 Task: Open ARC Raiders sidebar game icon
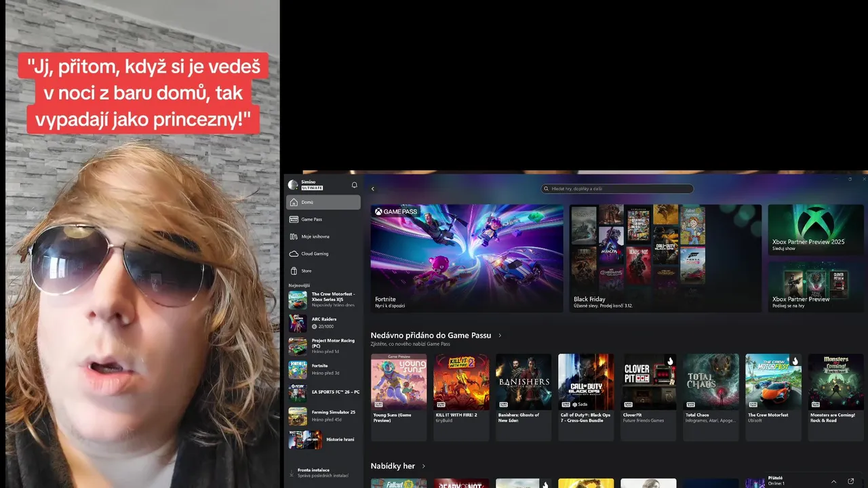point(298,323)
